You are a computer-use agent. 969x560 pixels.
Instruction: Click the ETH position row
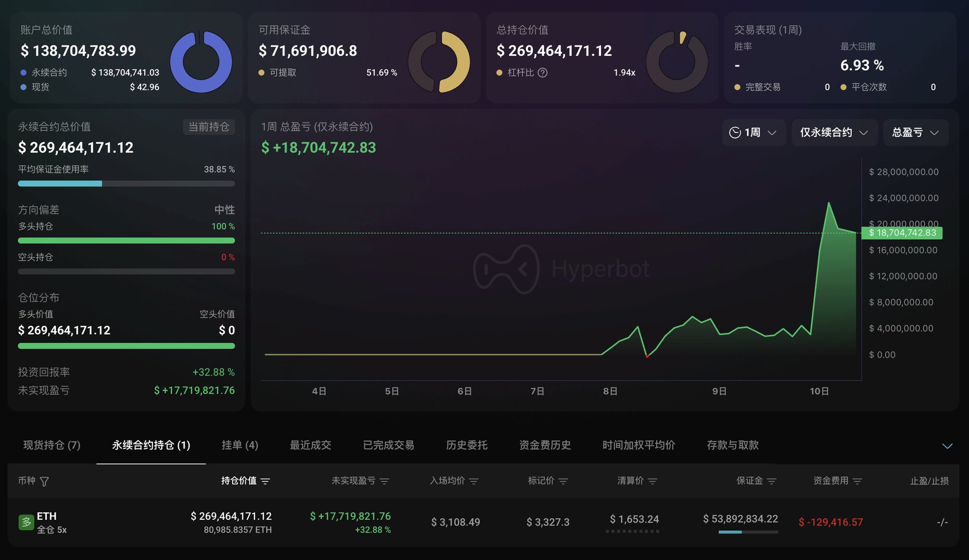[x=483, y=522]
